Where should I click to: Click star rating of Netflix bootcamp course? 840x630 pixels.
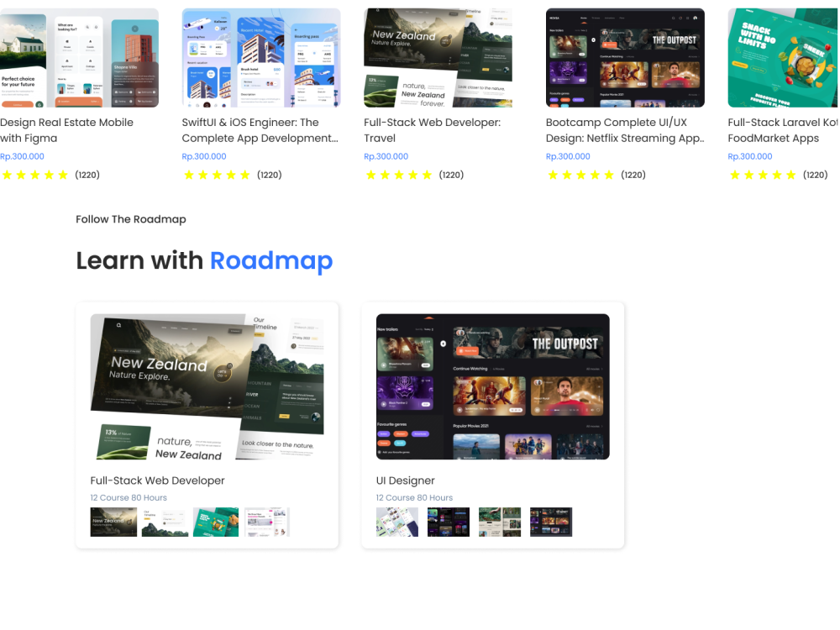[580, 176]
